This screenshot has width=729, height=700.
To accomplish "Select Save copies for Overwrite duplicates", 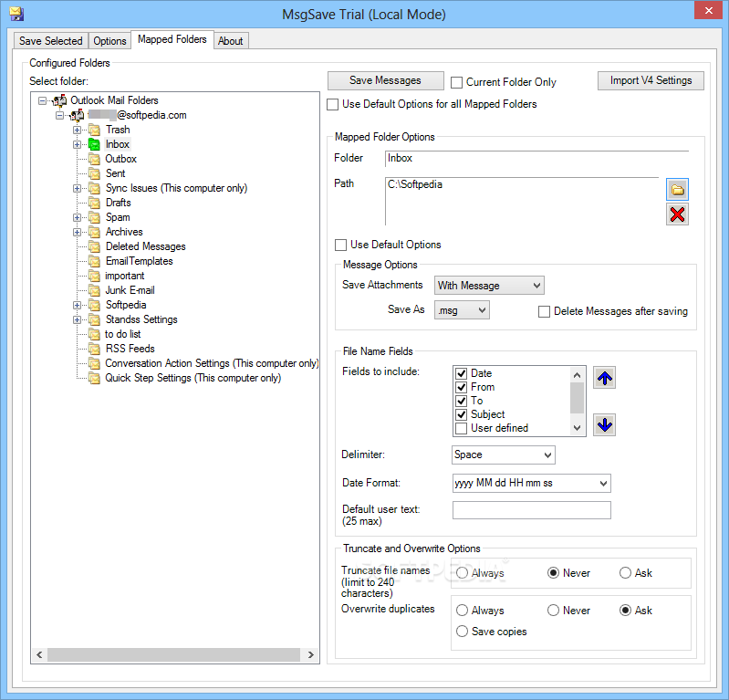I will coord(462,632).
